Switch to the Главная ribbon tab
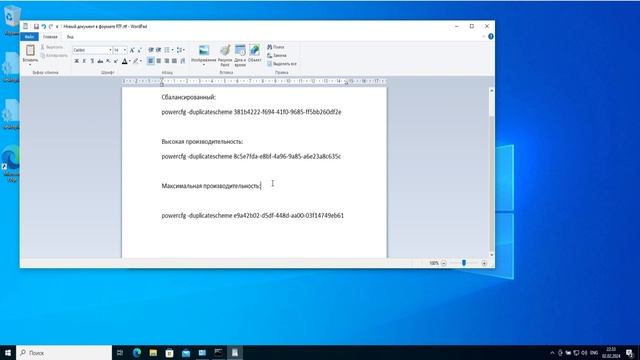 [50, 37]
